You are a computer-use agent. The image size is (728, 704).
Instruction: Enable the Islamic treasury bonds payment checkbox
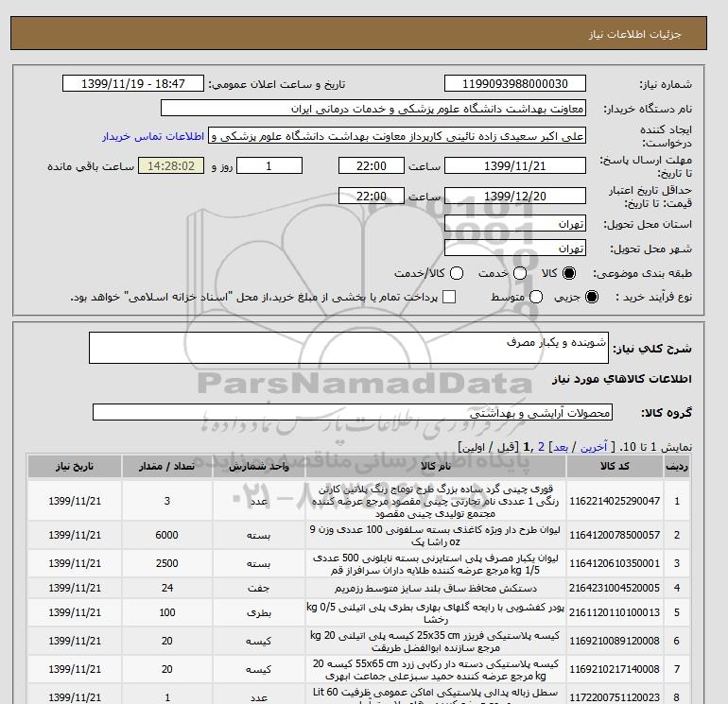point(449,297)
